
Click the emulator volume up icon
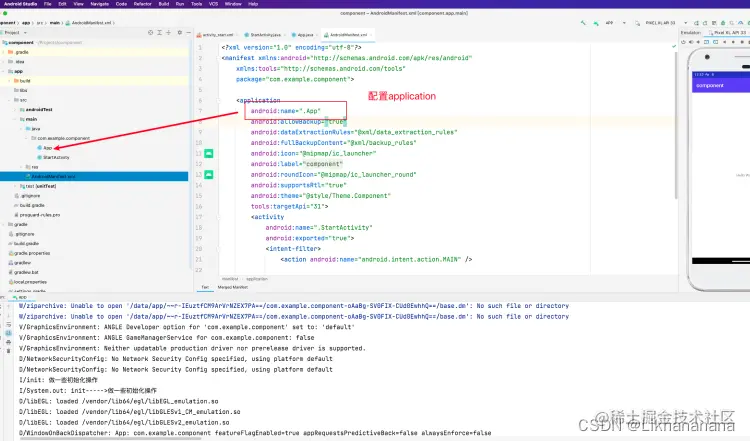point(691,42)
